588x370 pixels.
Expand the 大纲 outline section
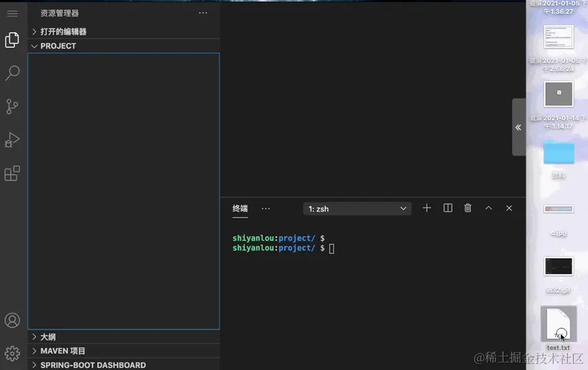pyautogui.click(x=124, y=337)
